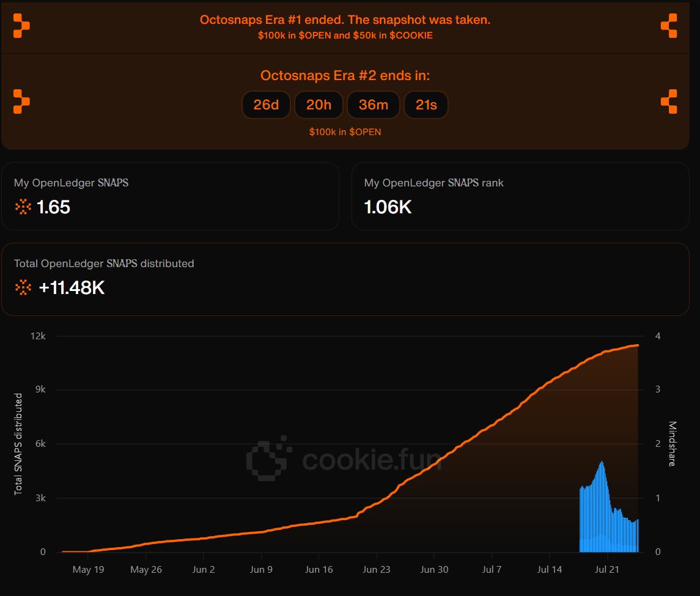
Task: Click the 9k y-axis label
Action: [40, 389]
